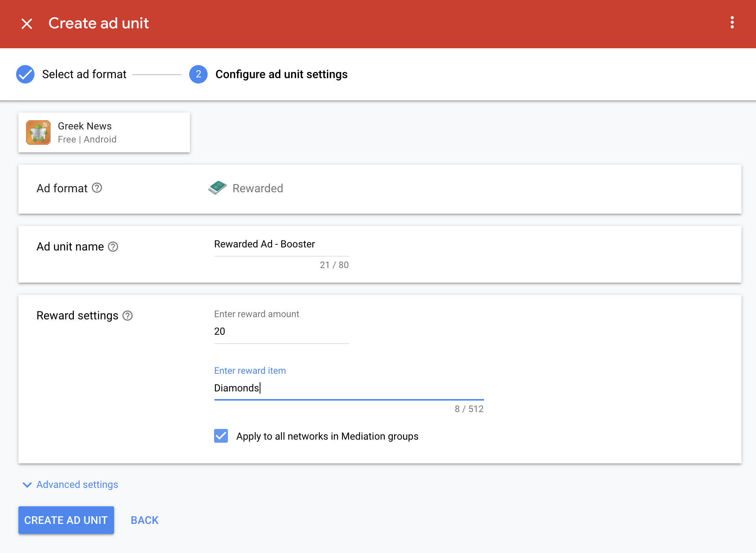This screenshot has height=553, width=756.
Task: Click the completed step checkmark icon
Action: click(x=25, y=74)
